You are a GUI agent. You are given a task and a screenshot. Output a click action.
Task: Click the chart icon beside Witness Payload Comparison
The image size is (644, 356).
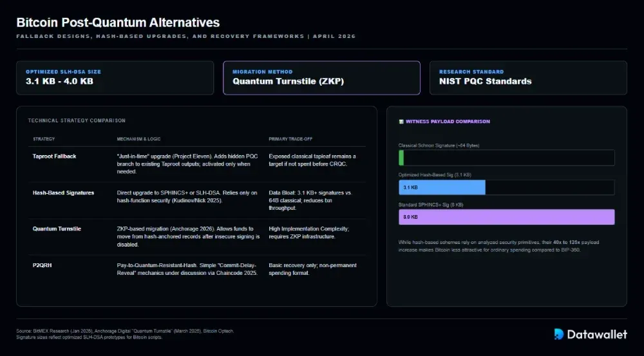coord(401,122)
